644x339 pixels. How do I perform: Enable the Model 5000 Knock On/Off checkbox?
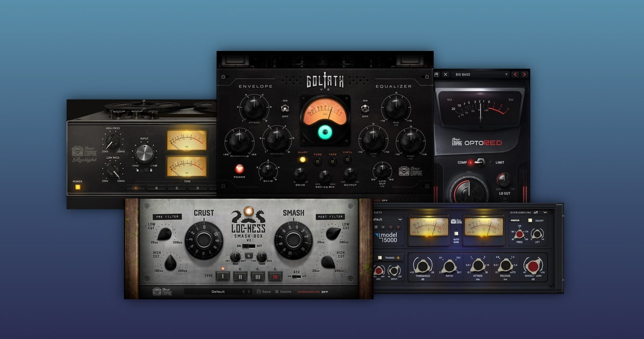pos(530,220)
